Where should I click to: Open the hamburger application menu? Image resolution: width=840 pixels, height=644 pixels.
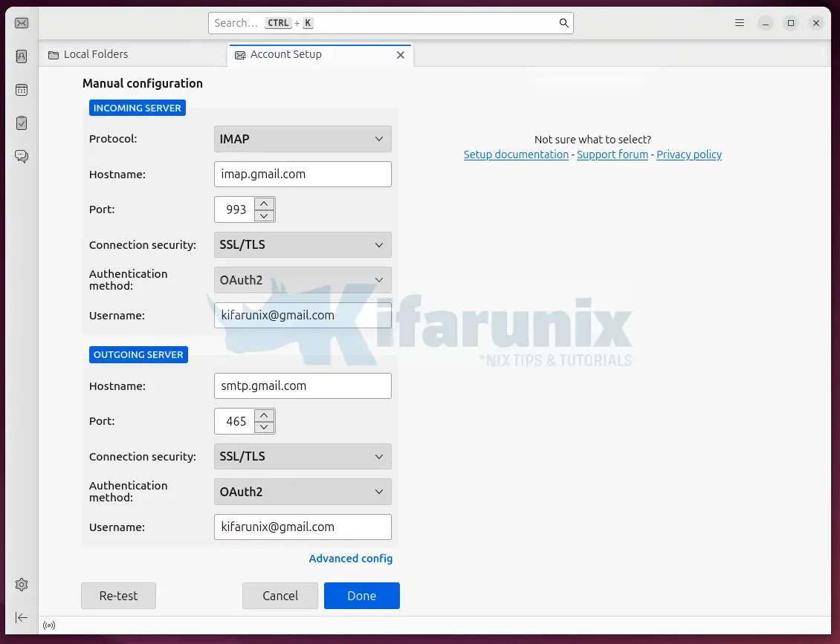[740, 23]
